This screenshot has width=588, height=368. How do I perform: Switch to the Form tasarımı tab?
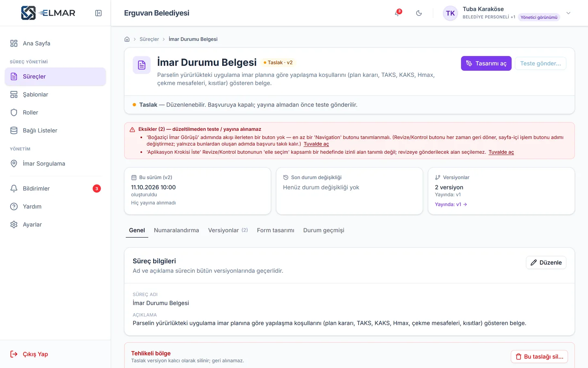point(276,230)
